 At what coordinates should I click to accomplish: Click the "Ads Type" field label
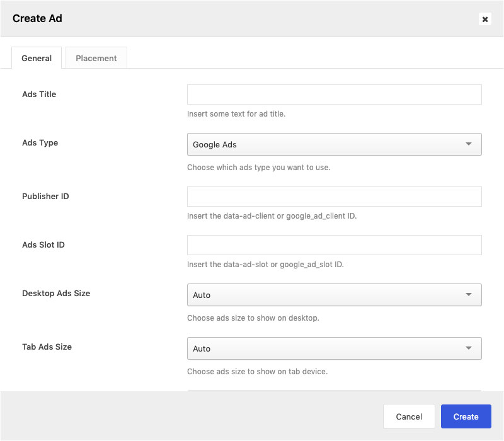click(40, 142)
